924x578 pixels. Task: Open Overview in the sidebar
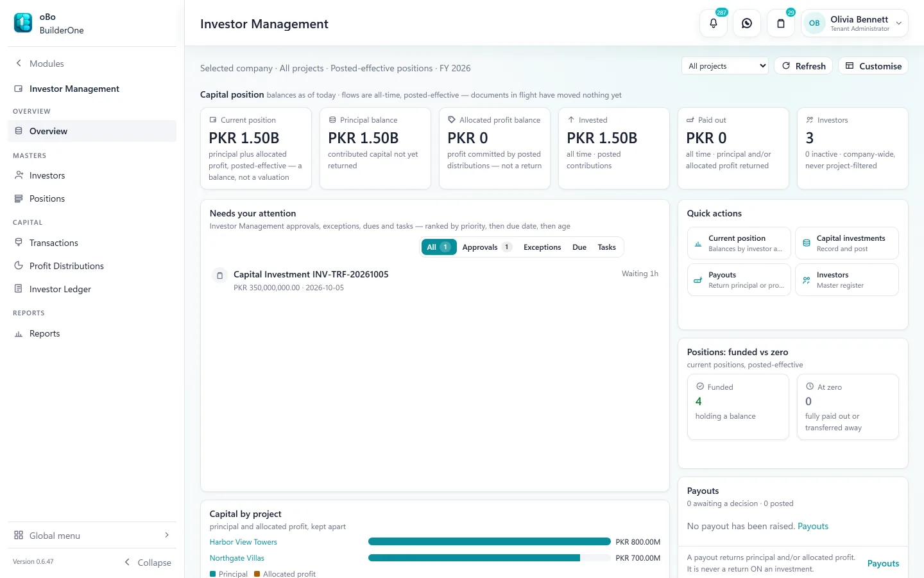pyautogui.click(x=92, y=131)
